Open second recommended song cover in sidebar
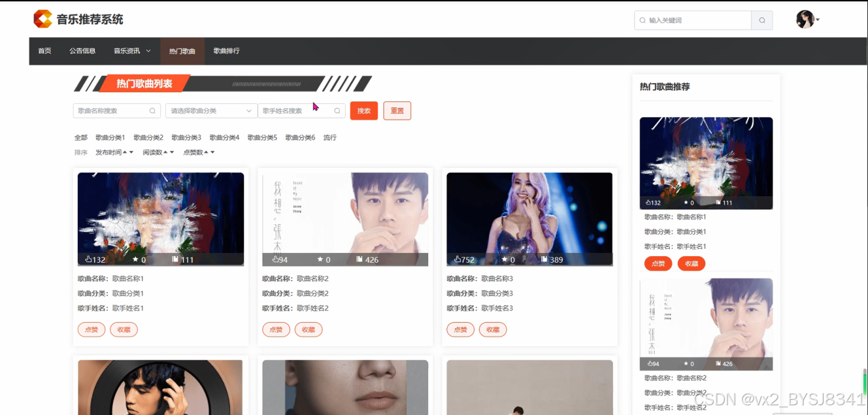The height and width of the screenshot is (415, 868). (706, 324)
